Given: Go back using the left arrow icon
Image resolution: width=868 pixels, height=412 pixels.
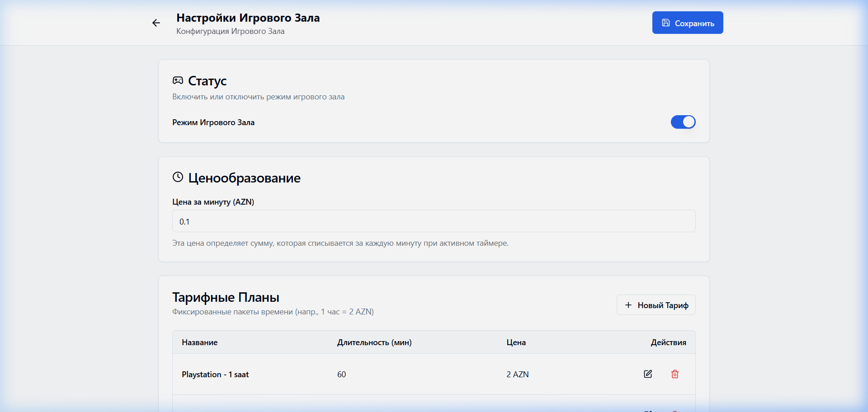Looking at the screenshot, I should pyautogui.click(x=156, y=23).
